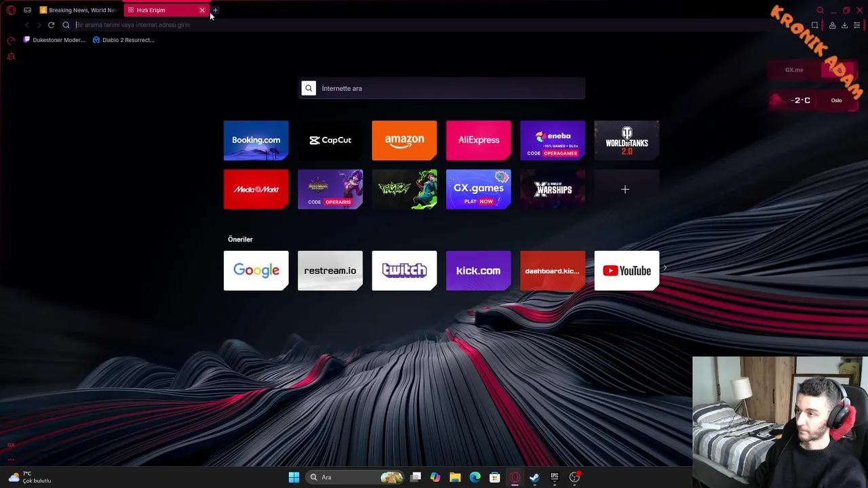Viewport: 868px width, 488px height.
Task: Click the İnternette ara search box
Action: (x=442, y=88)
